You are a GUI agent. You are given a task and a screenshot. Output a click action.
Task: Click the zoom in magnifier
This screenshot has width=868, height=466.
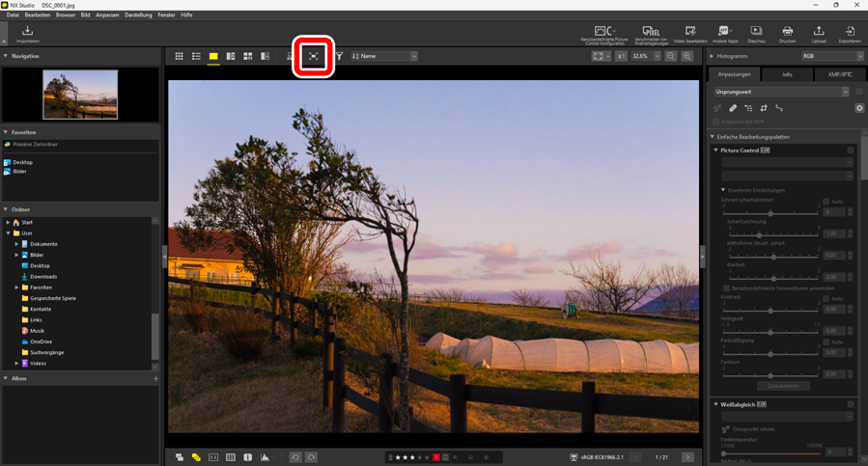tap(687, 57)
